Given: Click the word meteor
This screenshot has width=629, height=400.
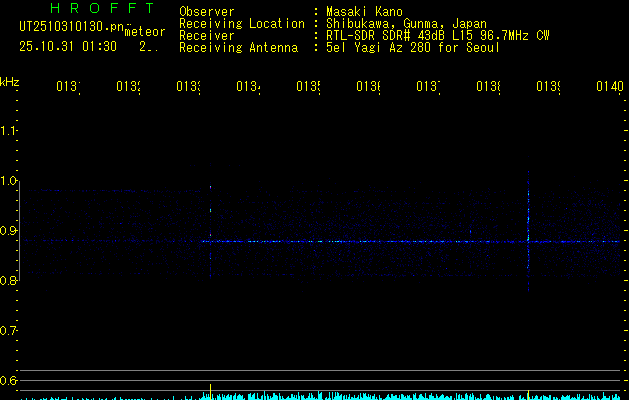Looking at the screenshot, I should 145,32.
